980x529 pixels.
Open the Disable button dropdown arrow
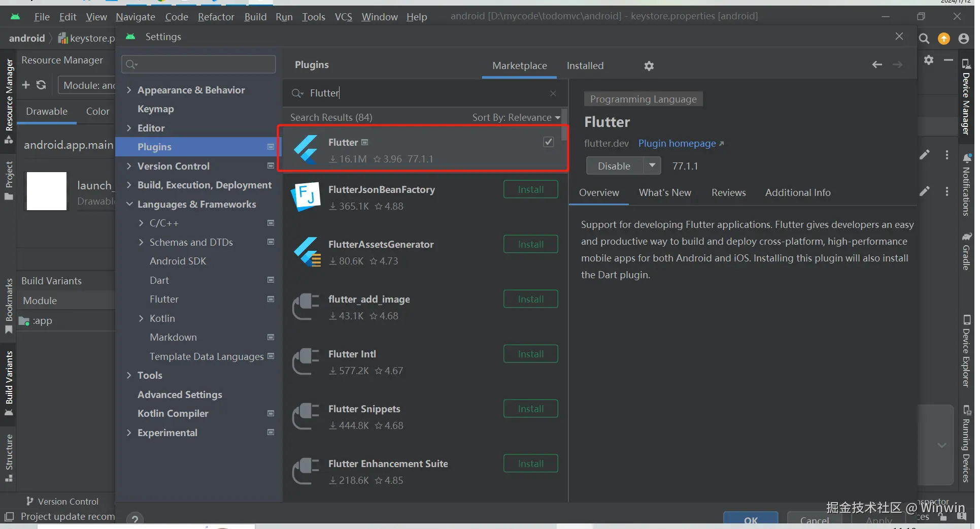tap(652, 166)
